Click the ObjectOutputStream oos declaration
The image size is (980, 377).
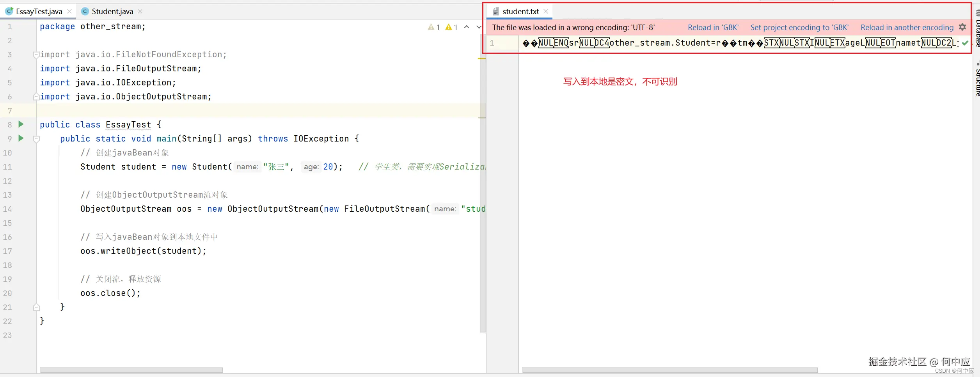click(283, 209)
